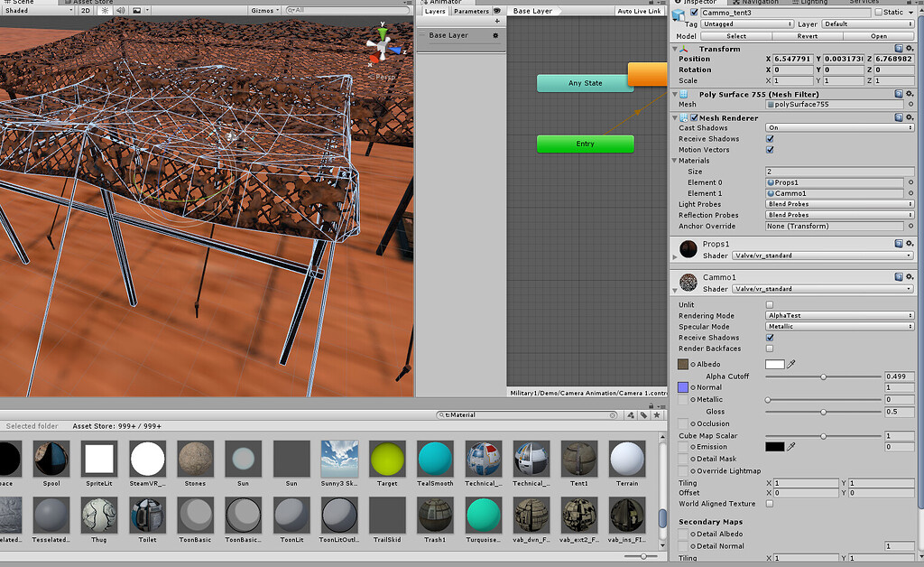Toggle 2D view in the Scene panel
Viewport: 924px width, 567px height.
point(87,10)
